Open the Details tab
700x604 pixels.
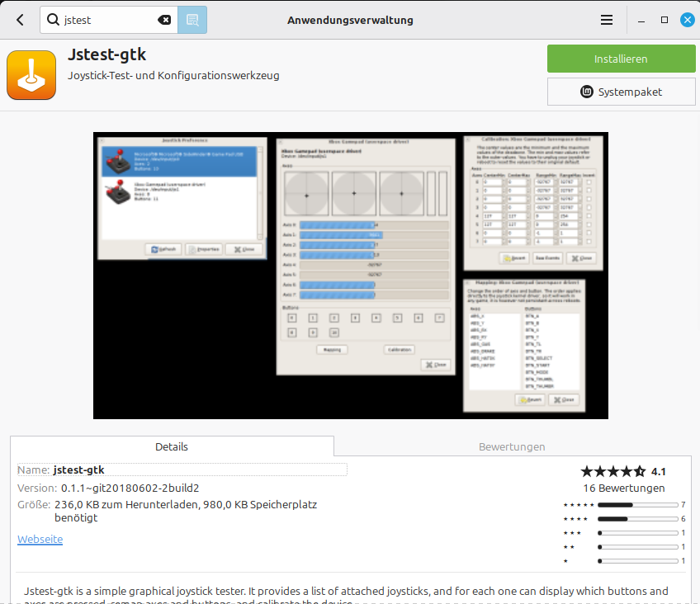tap(171, 446)
